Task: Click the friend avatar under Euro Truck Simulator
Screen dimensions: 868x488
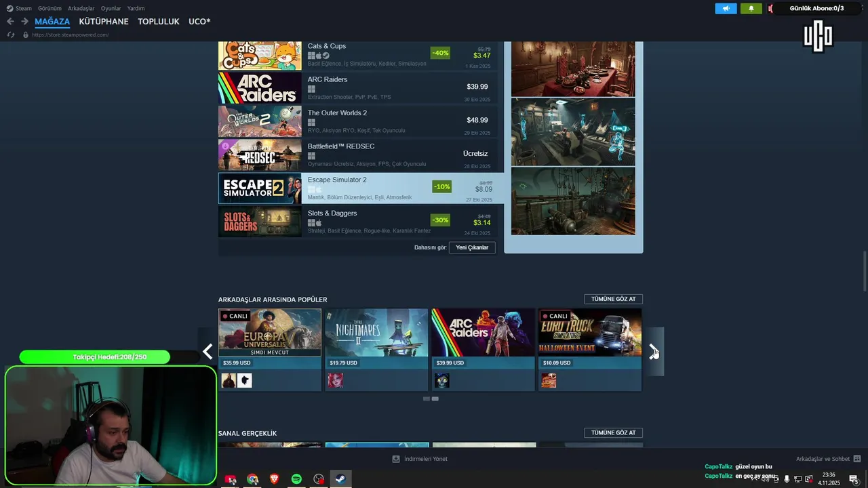Action: 549,380
